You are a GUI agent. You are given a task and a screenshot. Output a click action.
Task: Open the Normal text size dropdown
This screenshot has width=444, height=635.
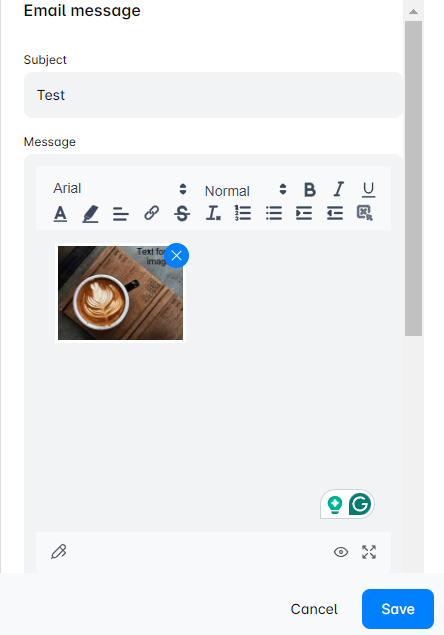point(245,190)
